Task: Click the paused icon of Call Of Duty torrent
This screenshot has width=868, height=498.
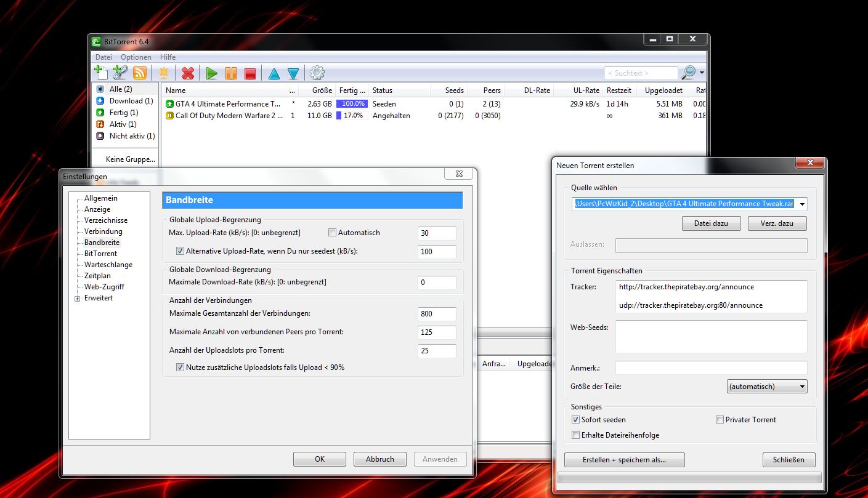Action: 169,116
